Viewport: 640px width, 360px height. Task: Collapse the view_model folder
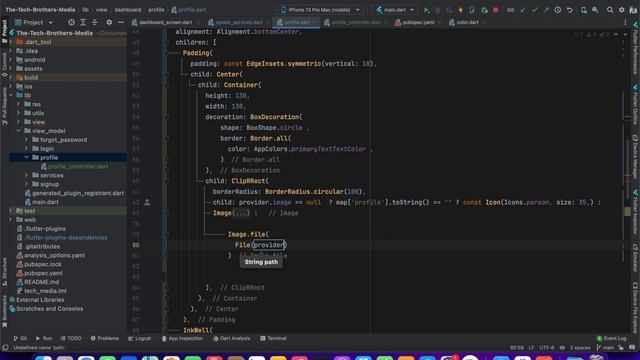19,131
